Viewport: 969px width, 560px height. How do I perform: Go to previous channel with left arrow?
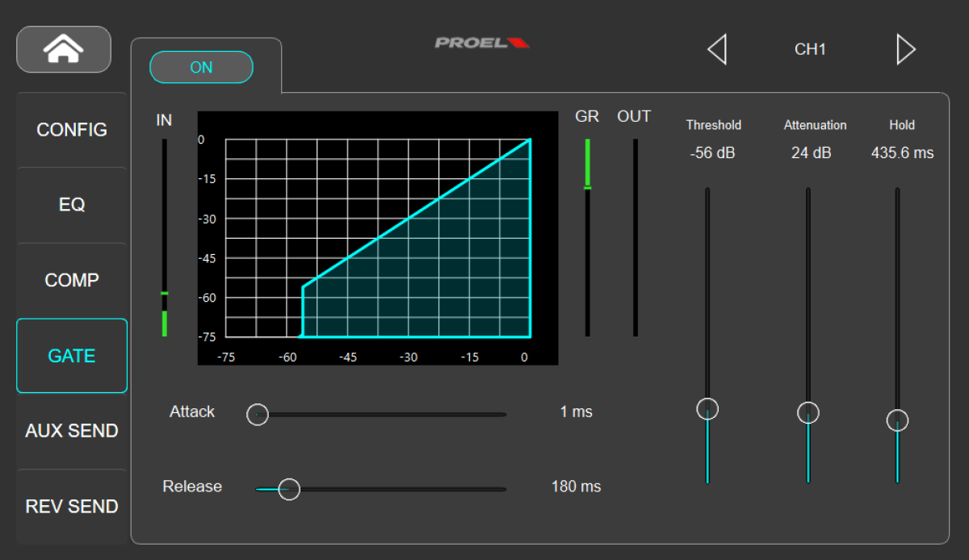717,49
